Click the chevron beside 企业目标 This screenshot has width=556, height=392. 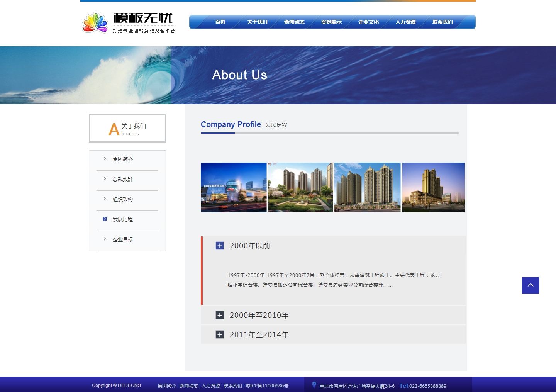[105, 239]
